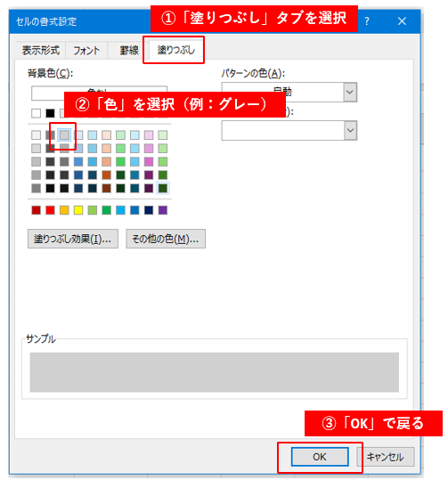The image size is (448, 480).
Task: Click the 塗りつぶし効果 button
Action: (x=73, y=239)
